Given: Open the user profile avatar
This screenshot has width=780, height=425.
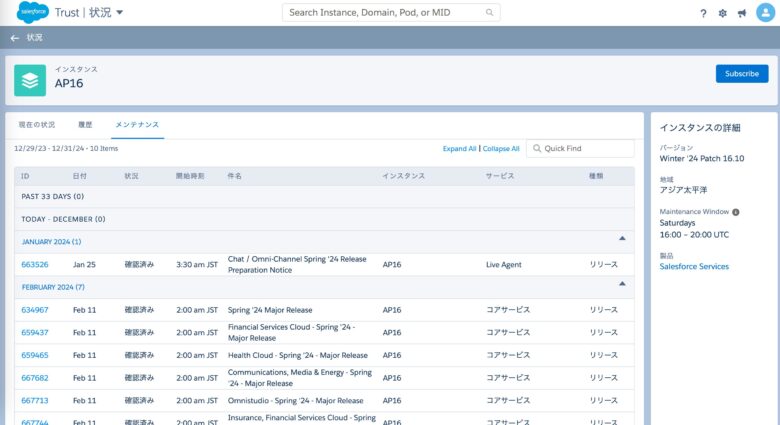Looking at the screenshot, I should (x=765, y=12).
